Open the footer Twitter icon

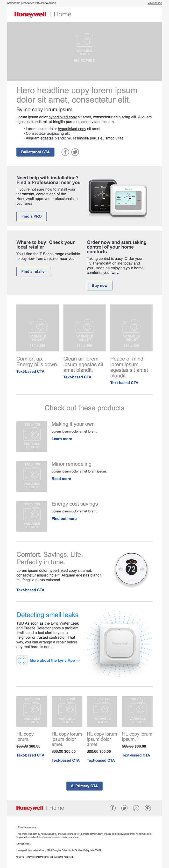[x=124, y=808]
